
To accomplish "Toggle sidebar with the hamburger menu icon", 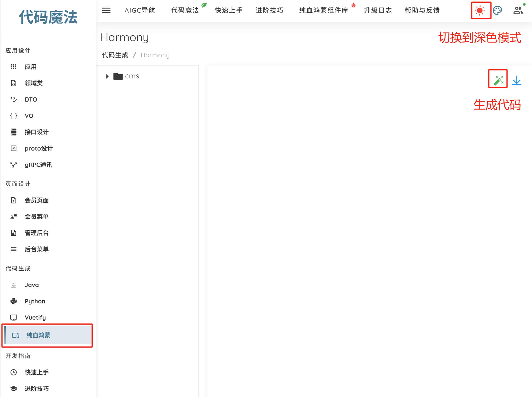I will click(106, 10).
